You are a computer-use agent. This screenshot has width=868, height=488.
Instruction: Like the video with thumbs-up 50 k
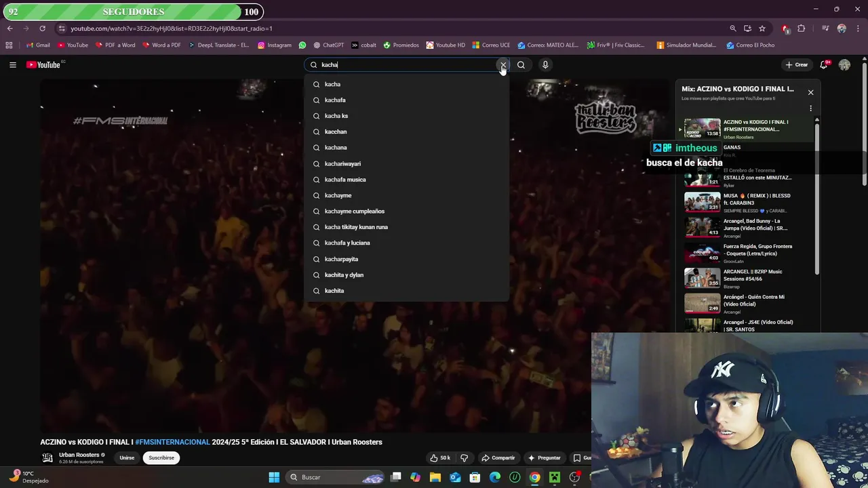[x=440, y=457]
